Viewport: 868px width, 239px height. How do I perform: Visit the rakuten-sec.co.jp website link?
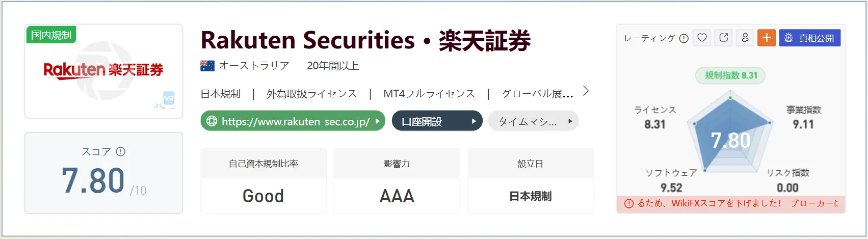pyautogui.click(x=293, y=121)
